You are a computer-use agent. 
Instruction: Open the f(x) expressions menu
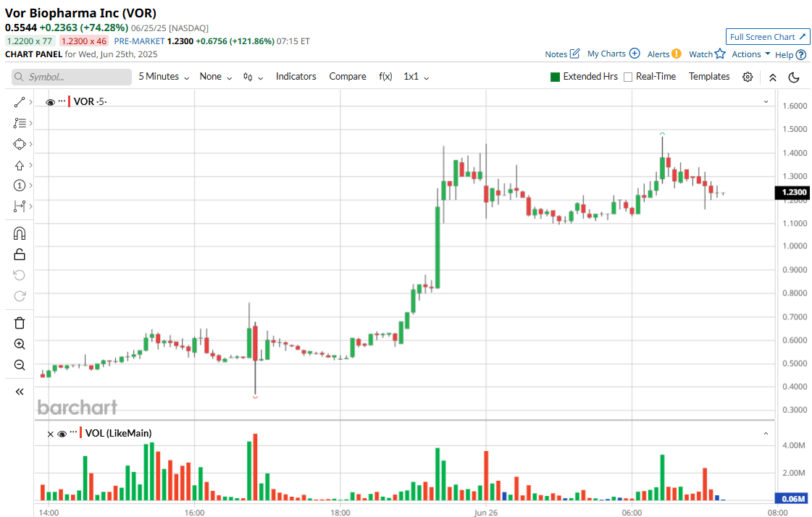[385, 77]
